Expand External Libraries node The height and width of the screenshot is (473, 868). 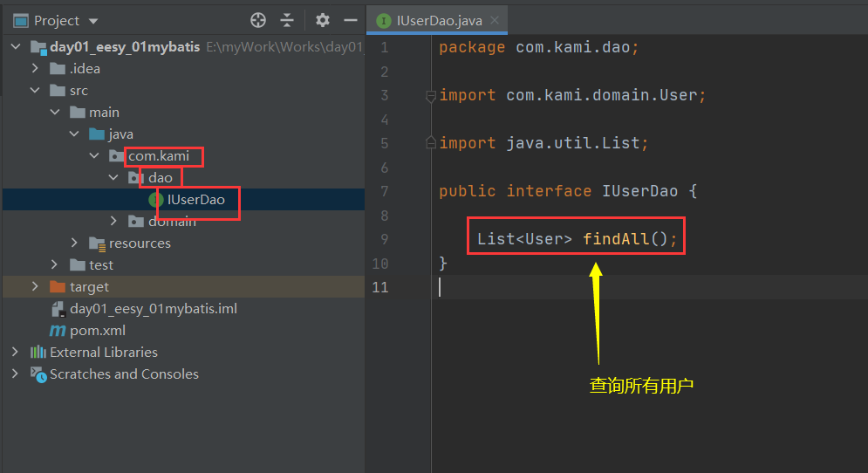point(16,352)
